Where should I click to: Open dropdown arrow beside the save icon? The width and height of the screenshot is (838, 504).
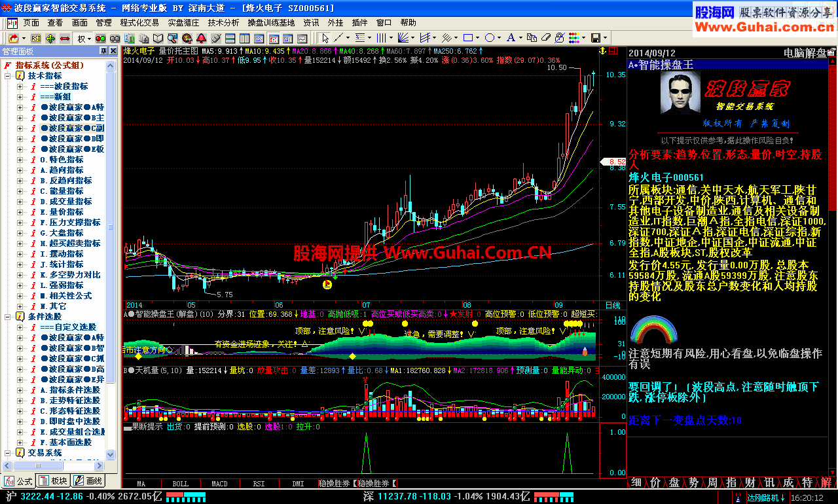[x=606, y=38]
